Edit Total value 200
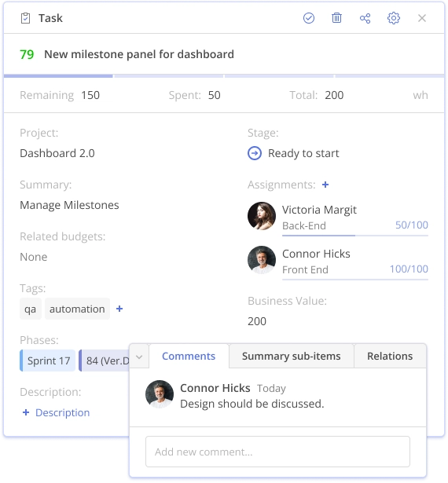448x483 pixels. [334, 95]
